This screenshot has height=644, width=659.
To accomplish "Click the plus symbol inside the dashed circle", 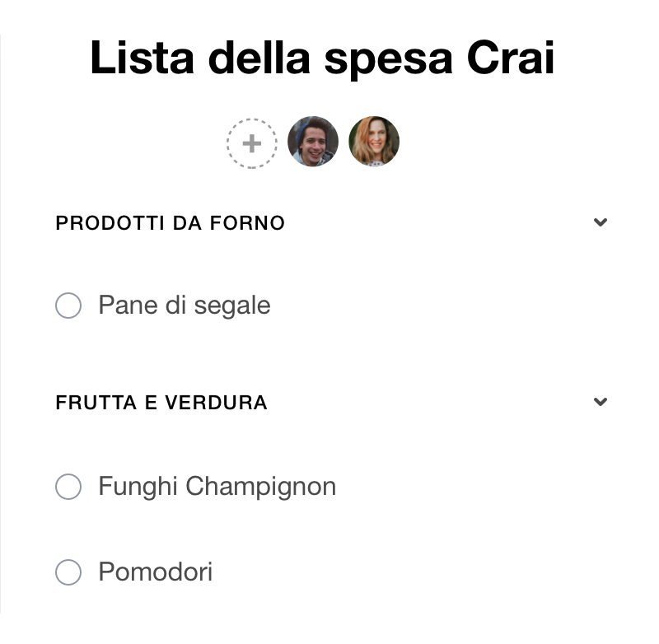I will 251,142.
